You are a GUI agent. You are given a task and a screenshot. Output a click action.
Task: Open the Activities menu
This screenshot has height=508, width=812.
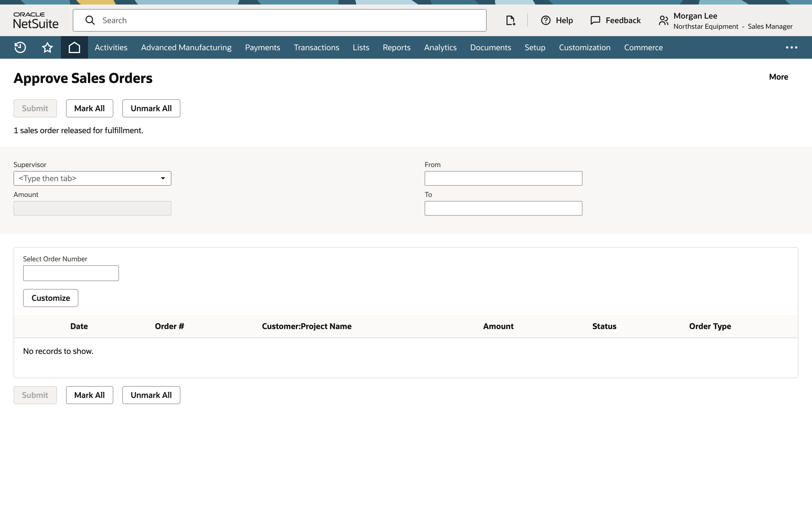point(111,47)
